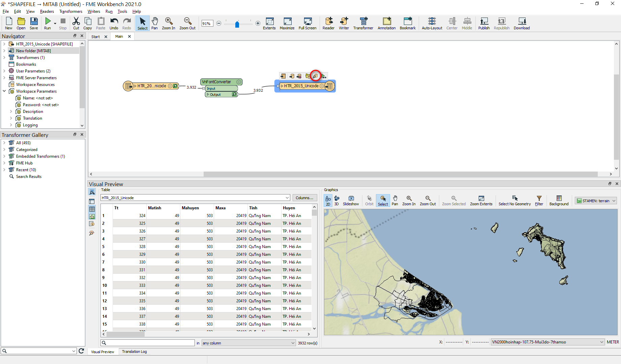Image resolution: width=621 pixels, height=364 pixels.
Task: Click the Filter funnel in Graphics toolbar
Action: point(539,201)
